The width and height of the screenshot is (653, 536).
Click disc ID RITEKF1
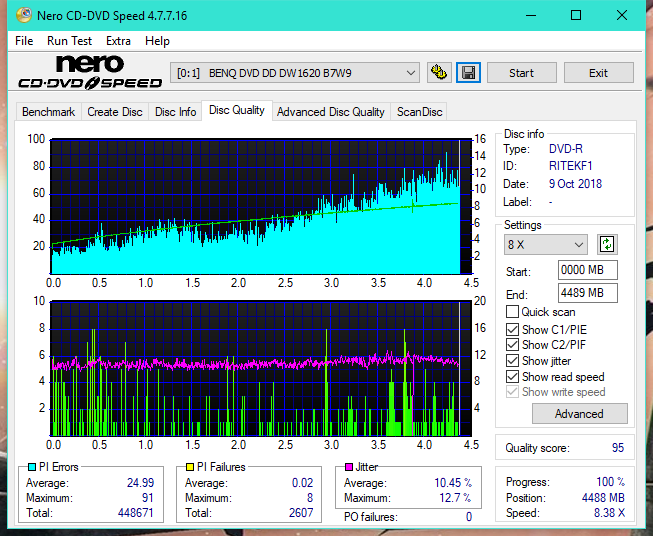[x=570, y=166]
